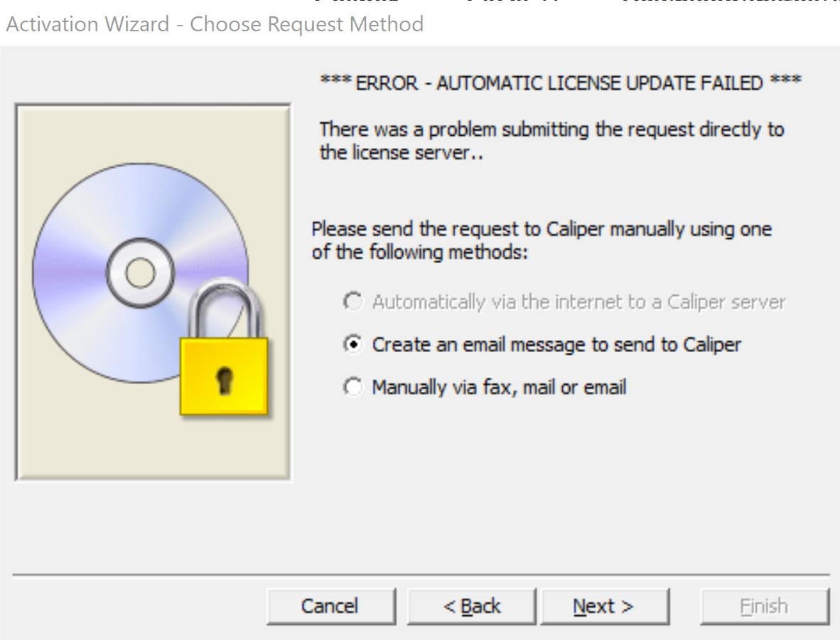
Task: Proceed with the 'Next >' button
Action: 604,607
